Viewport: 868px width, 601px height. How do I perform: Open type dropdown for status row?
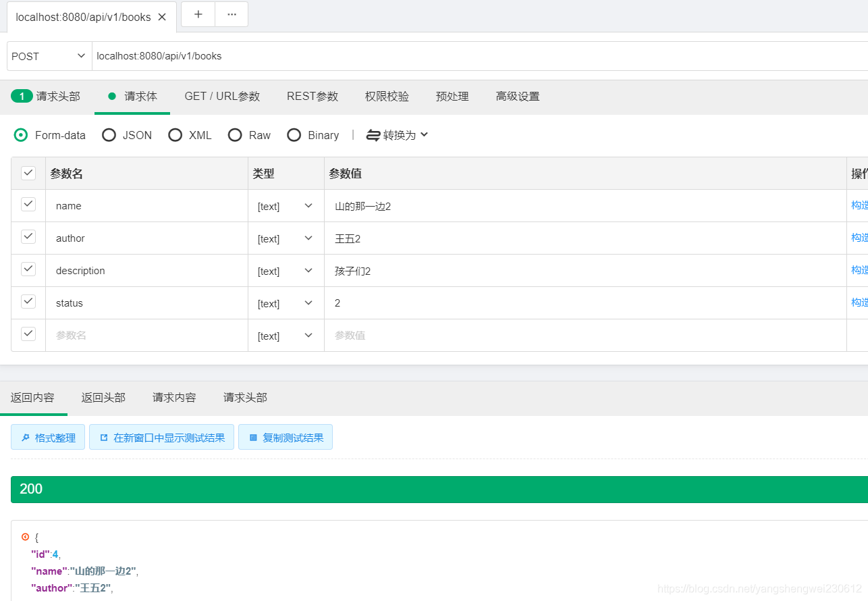coord(286,303)
